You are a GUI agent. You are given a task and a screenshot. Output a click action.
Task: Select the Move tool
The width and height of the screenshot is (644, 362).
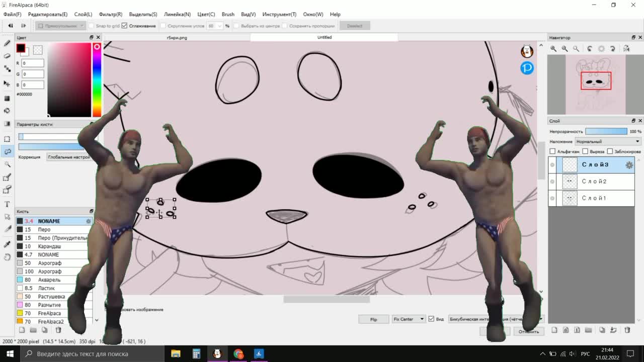tap(7, 83)
